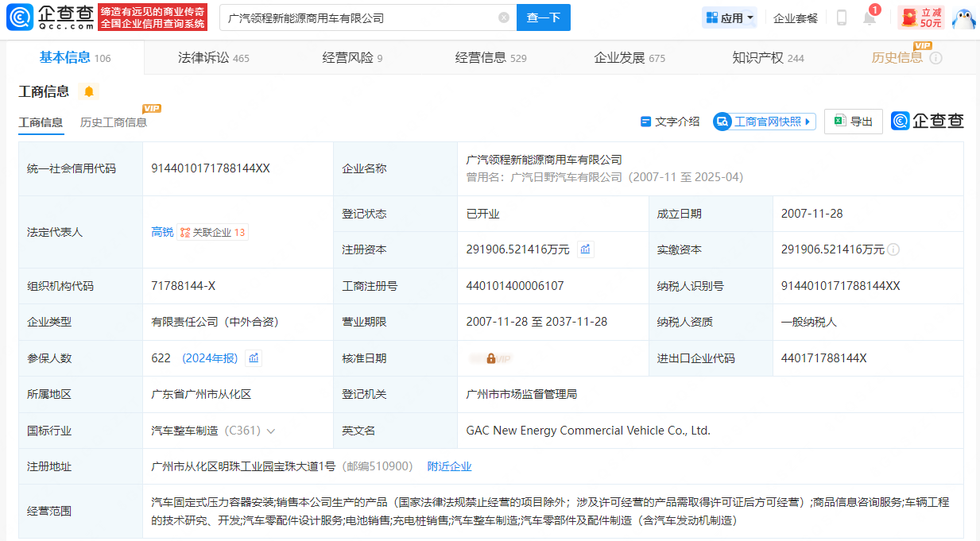The width and height of the screenshot is (980, 541).
Task: Click the English name GAC New Energy
Action: (588, 431)
